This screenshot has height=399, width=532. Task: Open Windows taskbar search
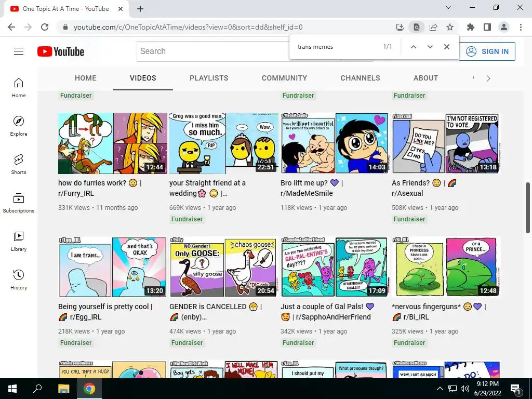[x=37, y=389]
